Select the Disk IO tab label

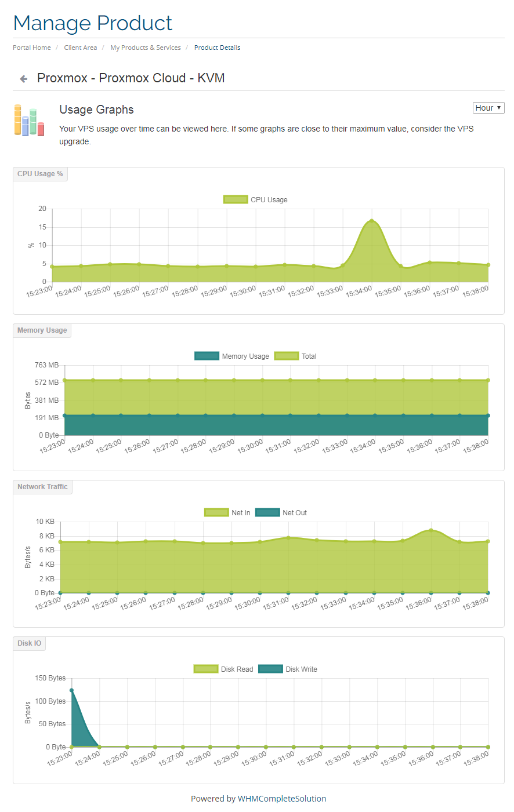[29, 643]
